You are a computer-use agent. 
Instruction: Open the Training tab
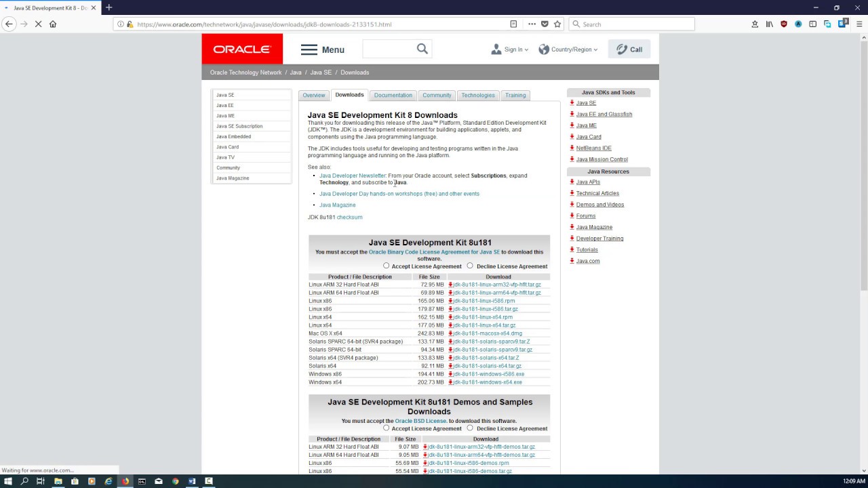[x=515, y=95]
